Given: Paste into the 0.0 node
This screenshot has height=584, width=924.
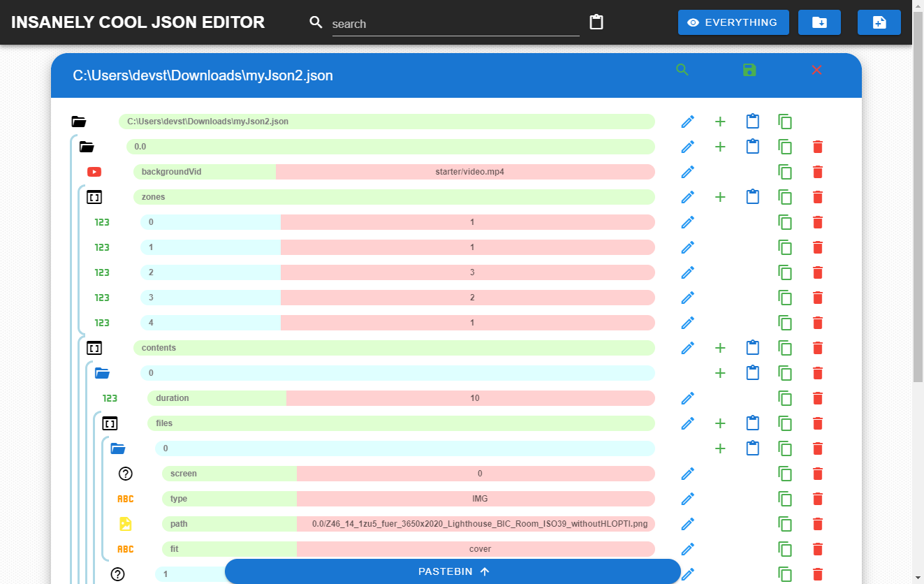Looking at the screenshot, I should tap(752, 147).
